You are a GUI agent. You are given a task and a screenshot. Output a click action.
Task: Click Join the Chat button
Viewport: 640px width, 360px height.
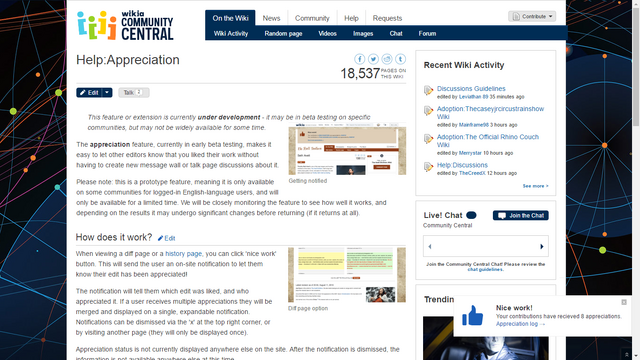coord(520,215)
